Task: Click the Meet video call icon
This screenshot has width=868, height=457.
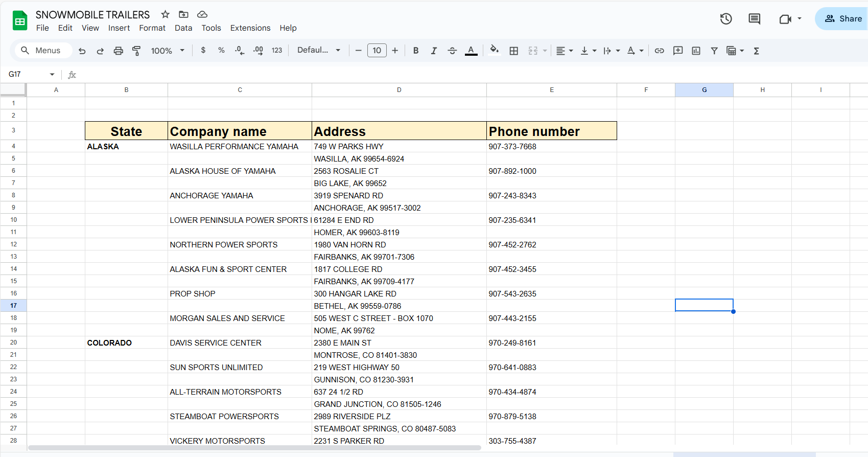Action: [785, 19]
